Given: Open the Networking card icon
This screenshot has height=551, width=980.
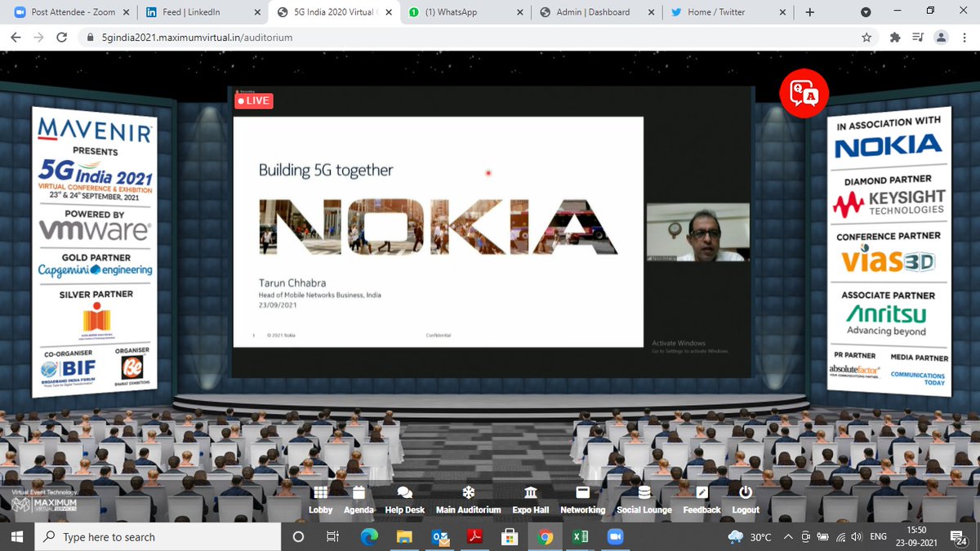Looking at the screenshot, I should click(582, 493).
